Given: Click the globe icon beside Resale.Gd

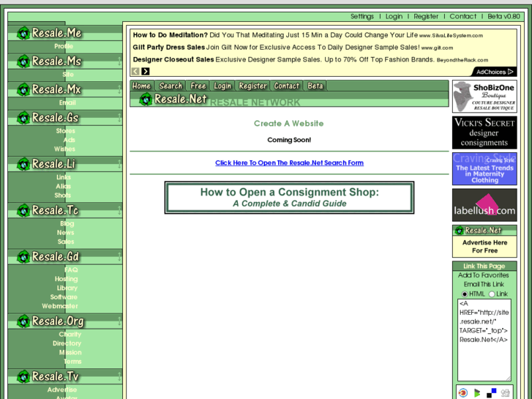Looking at the screenshot, I should tap(23, 257).
